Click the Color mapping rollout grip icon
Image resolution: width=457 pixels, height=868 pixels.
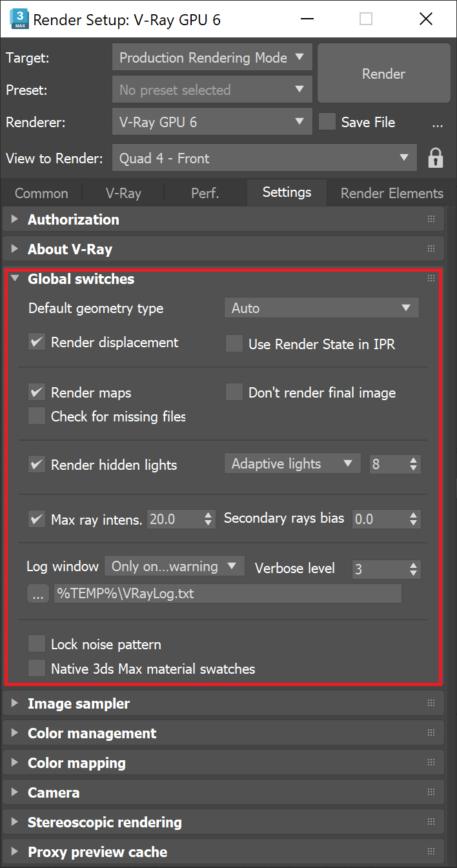coord(431,762)
